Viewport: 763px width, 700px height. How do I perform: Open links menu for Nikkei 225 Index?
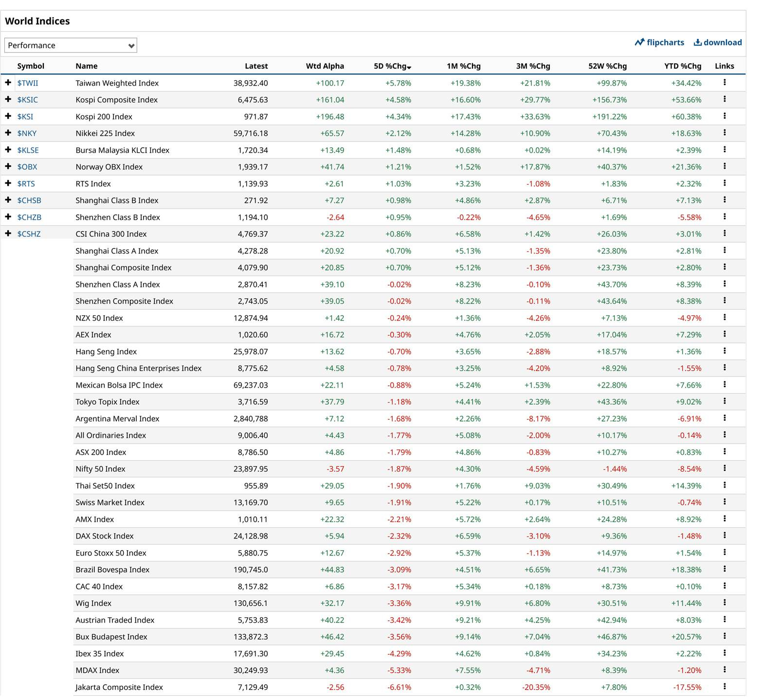click(x=725, y=133)
